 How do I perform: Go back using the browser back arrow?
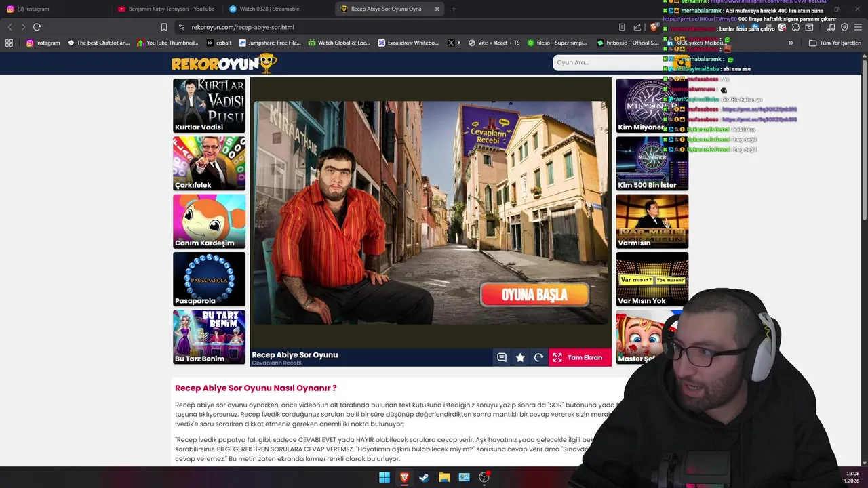tap(9, 27)
